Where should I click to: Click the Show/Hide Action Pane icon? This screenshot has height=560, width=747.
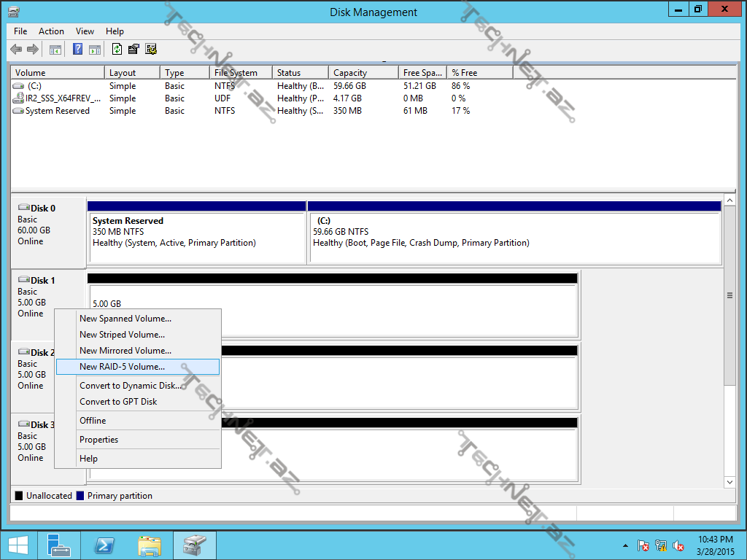tap(95, 50)
